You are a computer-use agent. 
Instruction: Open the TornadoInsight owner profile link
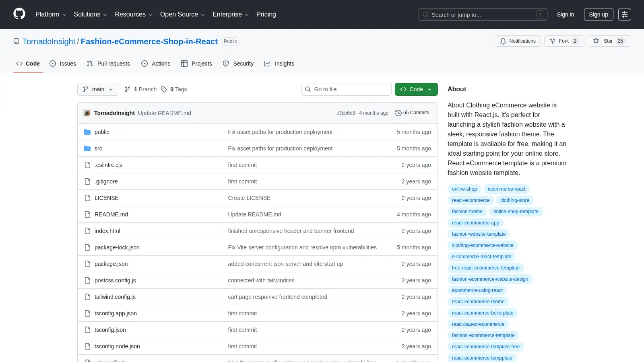click(x=49, y=41)
